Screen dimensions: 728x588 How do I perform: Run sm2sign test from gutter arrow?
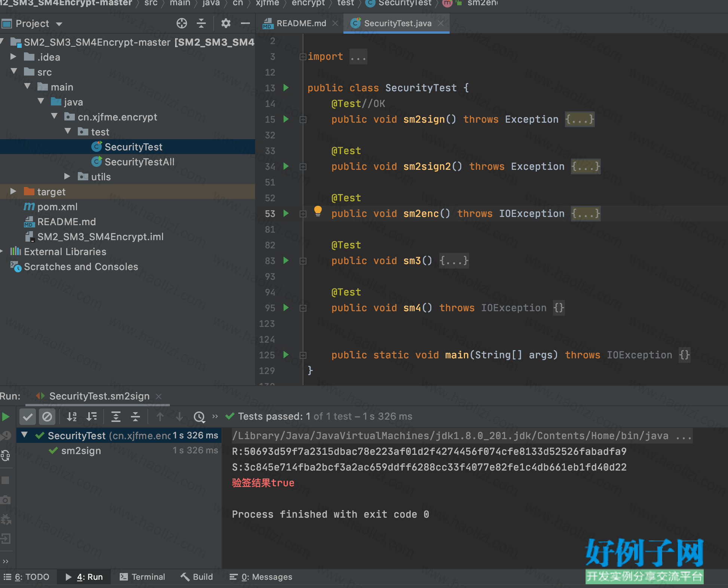286,119
